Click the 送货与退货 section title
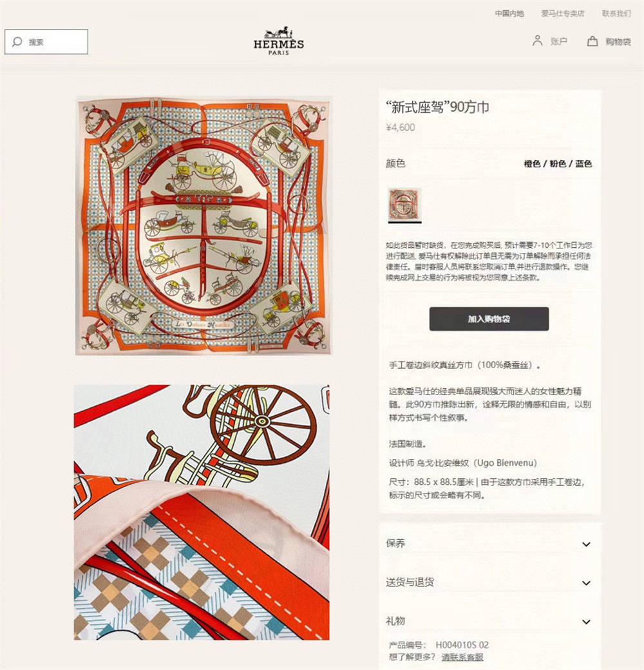The height and width of the screenshot is (670, 644). [410, 582]
